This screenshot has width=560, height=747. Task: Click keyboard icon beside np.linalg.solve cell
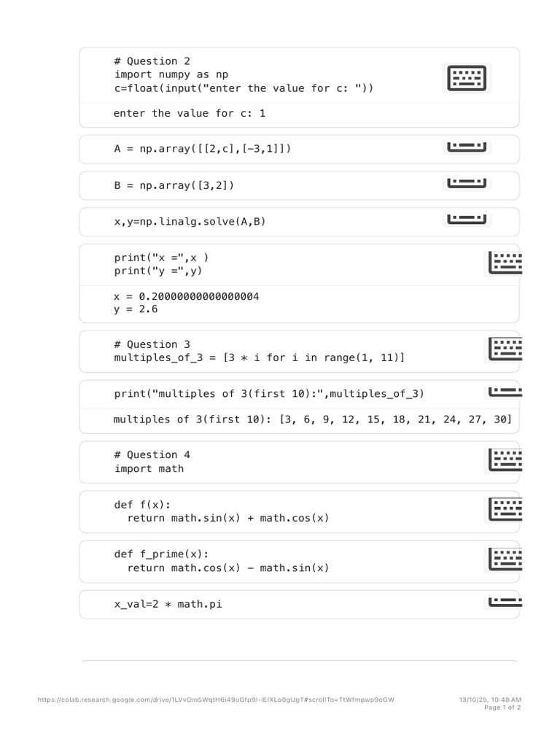tap(467, 220)
